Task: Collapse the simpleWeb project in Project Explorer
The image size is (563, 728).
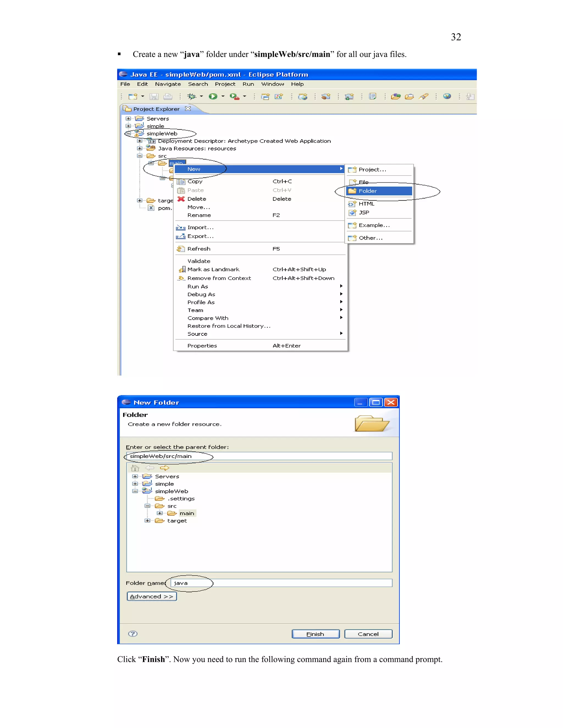Action: (128, 133)
